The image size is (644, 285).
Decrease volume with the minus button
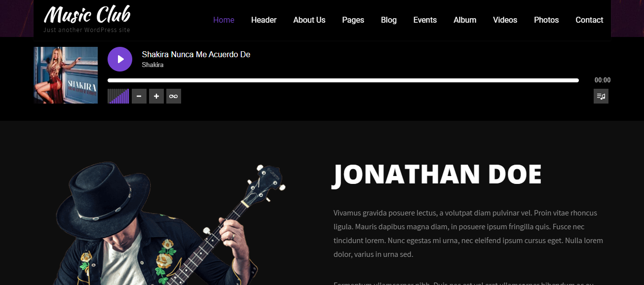point(139,96)
